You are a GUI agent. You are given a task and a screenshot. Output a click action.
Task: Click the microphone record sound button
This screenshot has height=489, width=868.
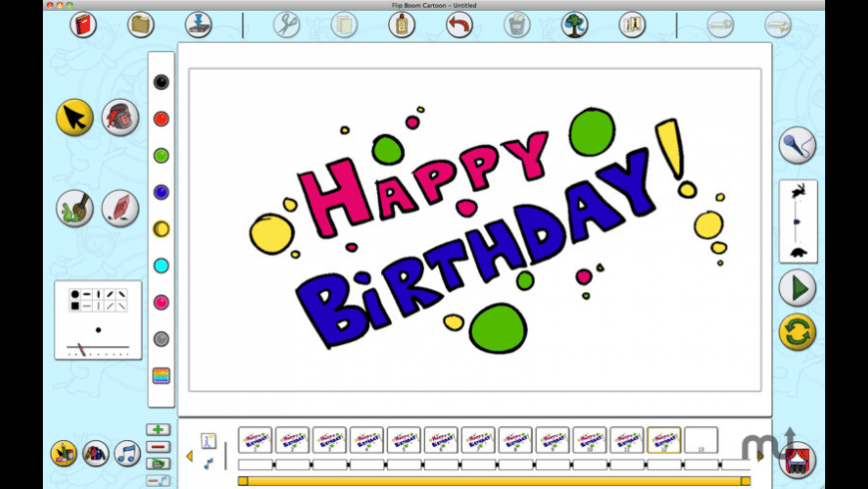tap(798, 145)
